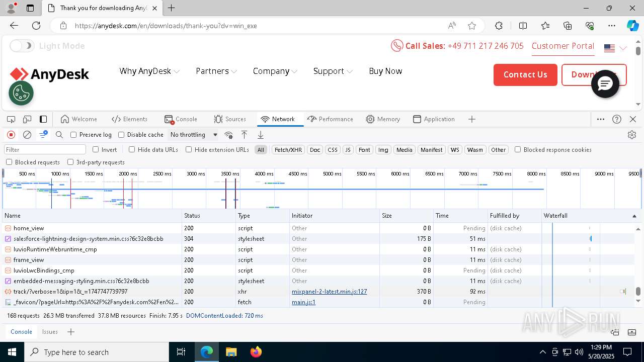Filter by Fetch/XHR type

(288, 150)
